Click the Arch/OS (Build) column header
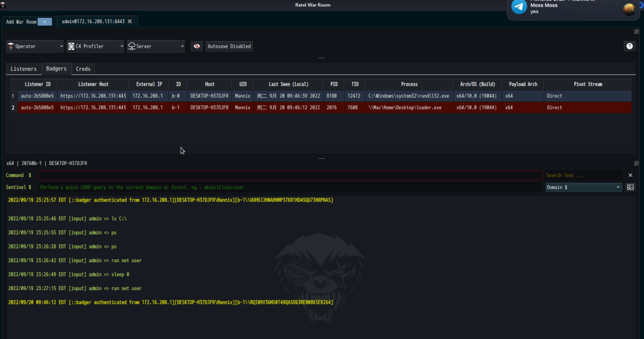 click(477, 84)
